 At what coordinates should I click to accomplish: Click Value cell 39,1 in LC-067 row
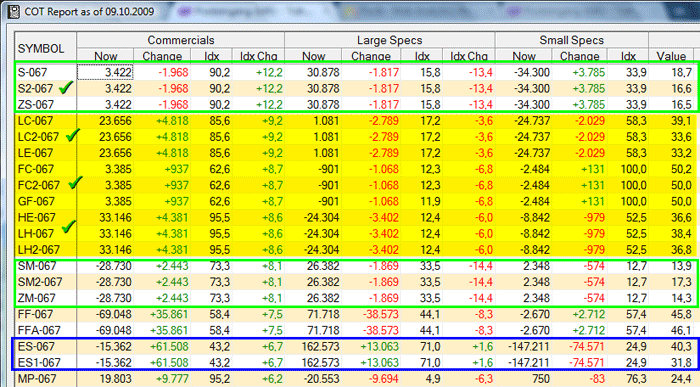[x=671, y=121]
